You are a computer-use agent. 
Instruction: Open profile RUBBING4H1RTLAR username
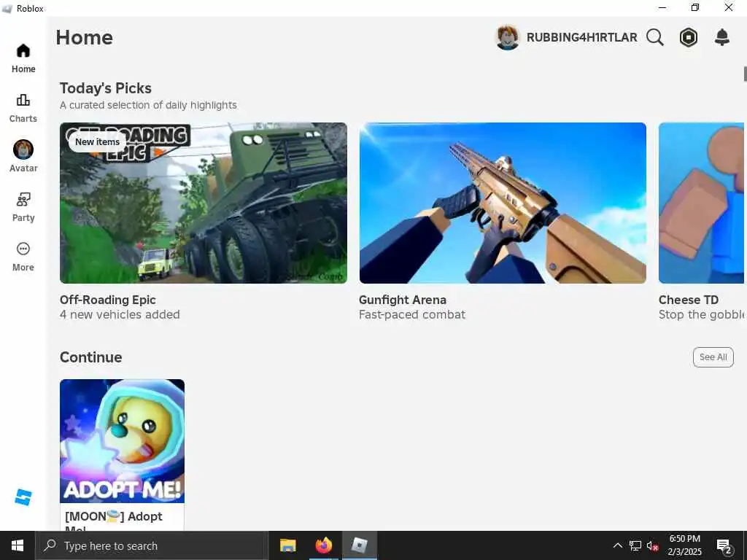(x=581, y=37)
